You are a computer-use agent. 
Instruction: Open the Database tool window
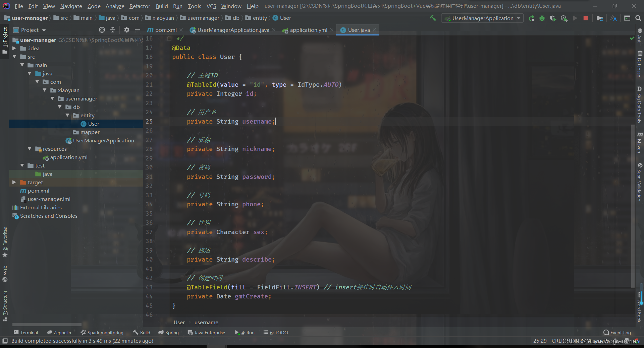click(x=640, y=64)
